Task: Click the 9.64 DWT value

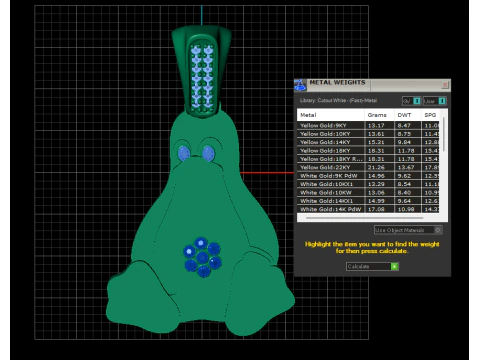Action: [404, 201]
